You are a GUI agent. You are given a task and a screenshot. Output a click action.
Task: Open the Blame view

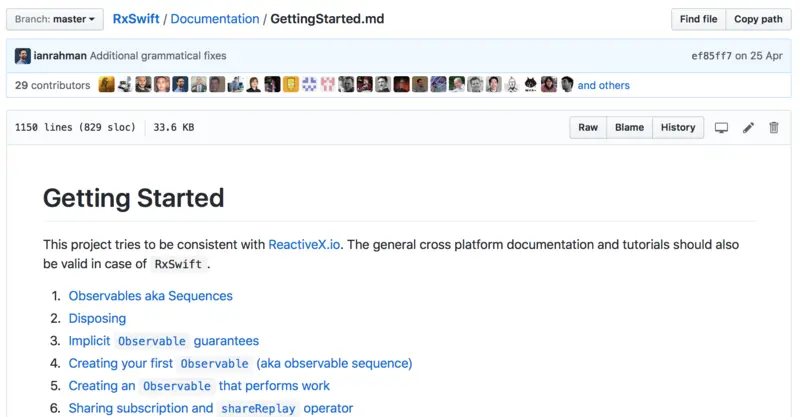629,128
